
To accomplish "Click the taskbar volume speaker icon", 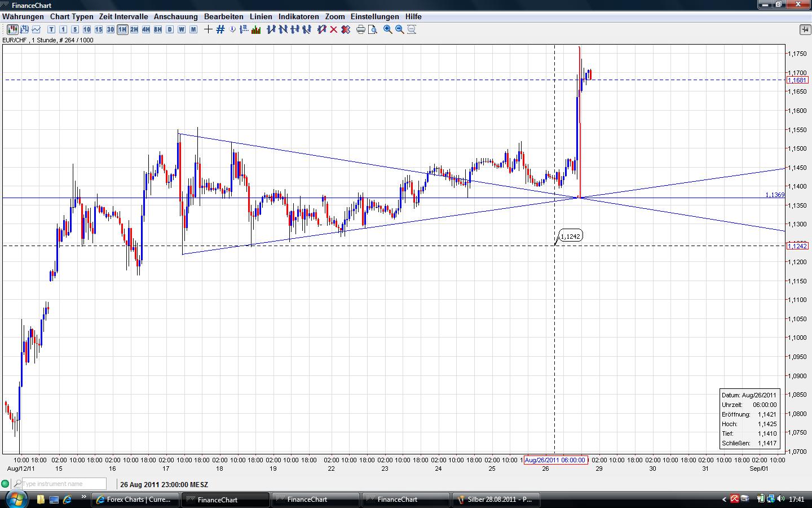I will [x=780, y=499].
